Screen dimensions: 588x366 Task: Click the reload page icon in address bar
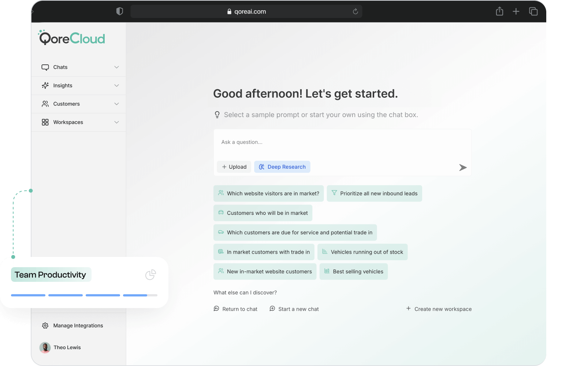coord(355,11)
